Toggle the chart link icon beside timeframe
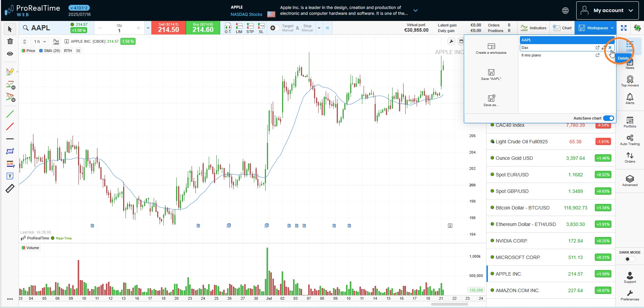Screen dimensions: 644x308 click(x=25, y=42)
